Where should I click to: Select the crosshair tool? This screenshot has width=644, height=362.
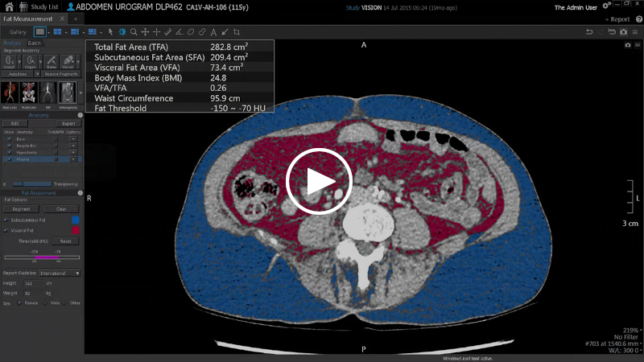[x=156, y=31]
